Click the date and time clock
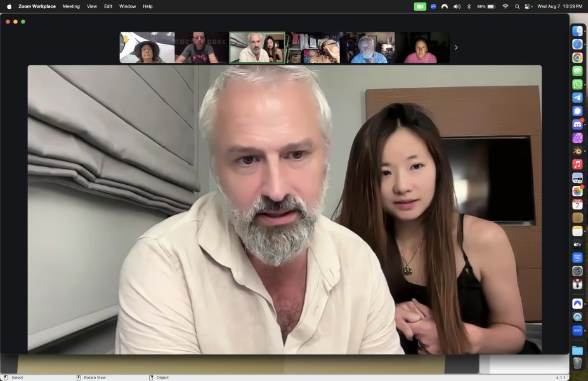Screen dimensions: 588x381 tap(559, 6)
